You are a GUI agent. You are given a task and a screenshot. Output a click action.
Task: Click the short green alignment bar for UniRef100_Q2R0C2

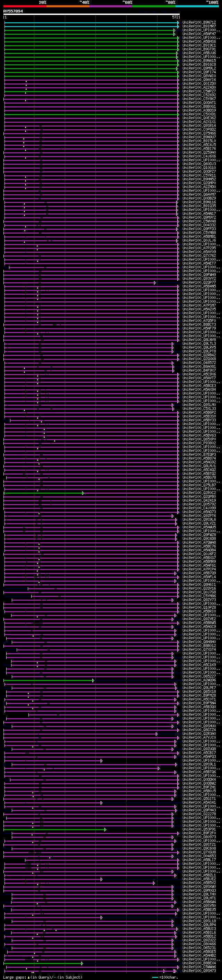[x=44, y=493]
